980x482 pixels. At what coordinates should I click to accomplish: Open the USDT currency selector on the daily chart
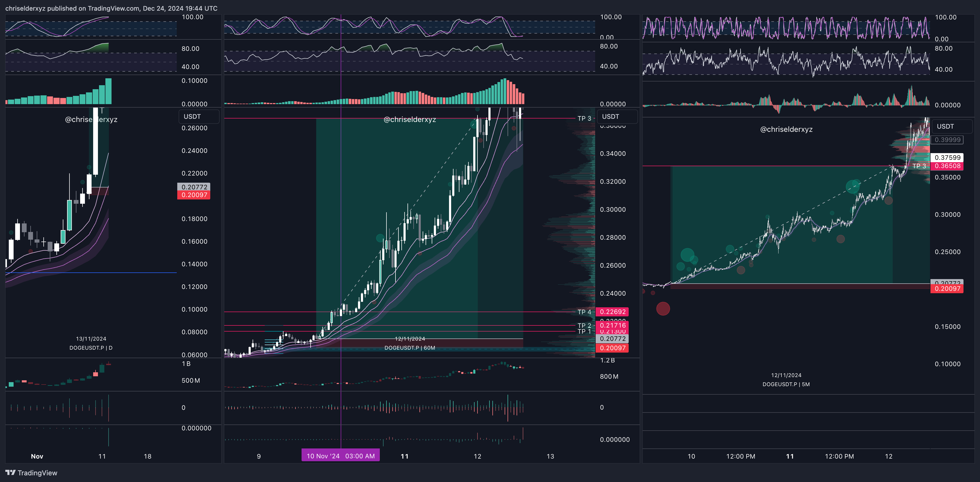click(x=199, y=116)
